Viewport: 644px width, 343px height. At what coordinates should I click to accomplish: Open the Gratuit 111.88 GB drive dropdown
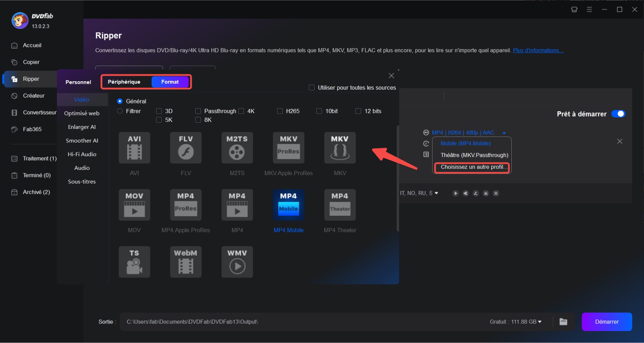[x=540, y=322]
